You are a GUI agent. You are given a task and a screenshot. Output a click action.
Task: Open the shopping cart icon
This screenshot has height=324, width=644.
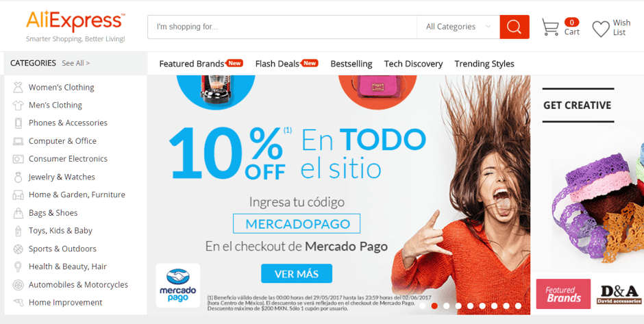click(550, 27)
